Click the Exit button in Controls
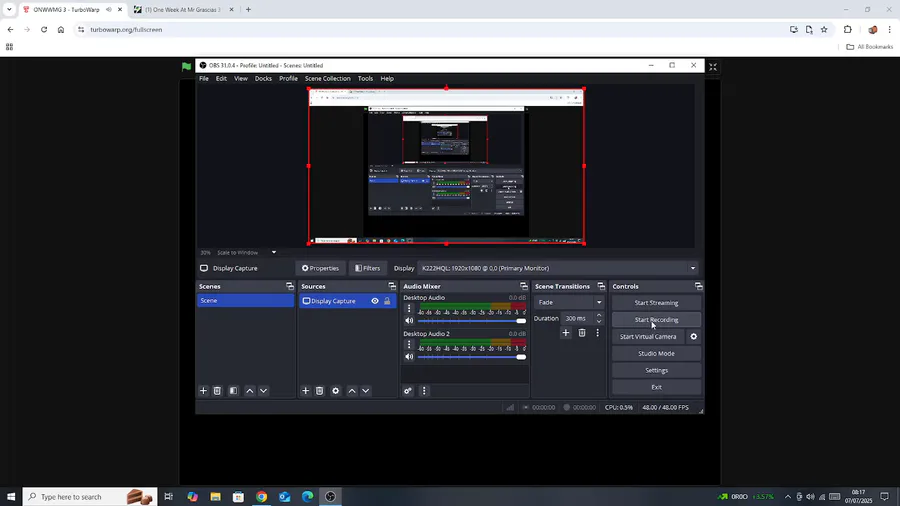Image resolution: width=900 pixels, height=506 pixels. click(656, 387)
